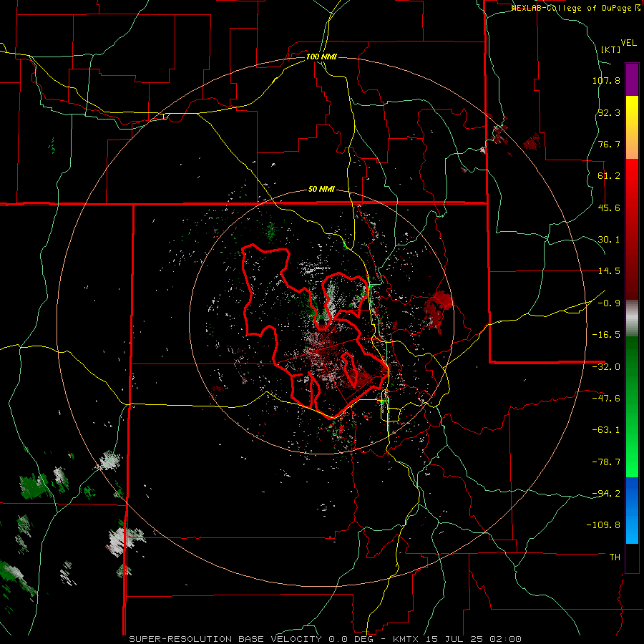Image resolution: width=644 pixels, height=644 pixels.
Task: Click the 30.1 value on velocity scale
Action: (x=609, y=240)
